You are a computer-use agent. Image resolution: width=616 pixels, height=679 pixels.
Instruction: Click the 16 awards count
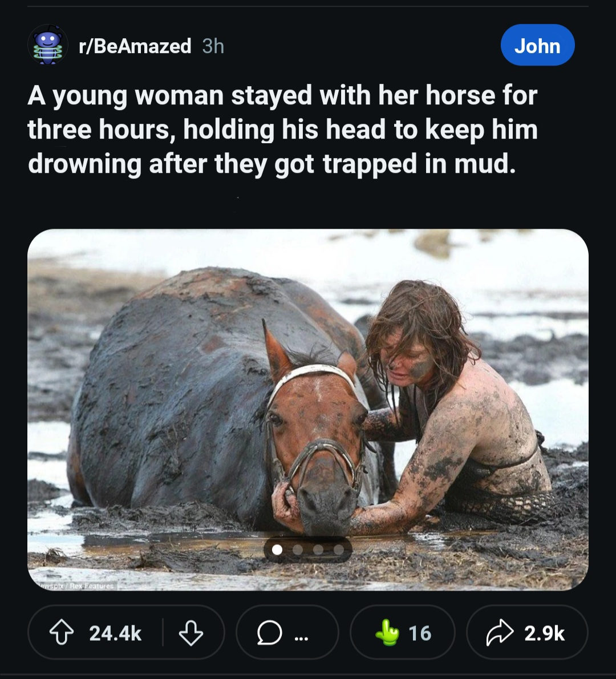[x=419, y=633]
